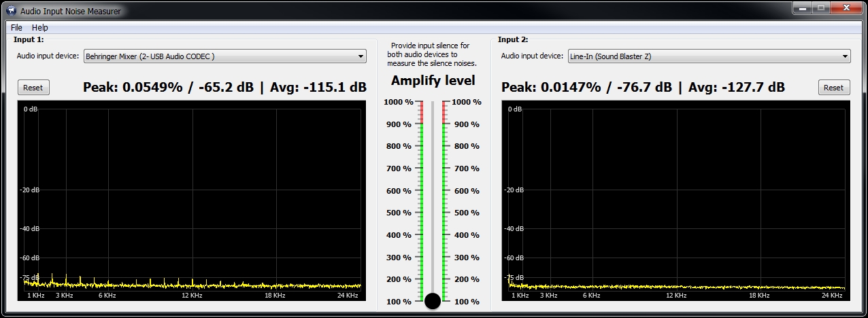Click the amplify slider track at 500%
This screenshot has width=868, height=318.
433,213
